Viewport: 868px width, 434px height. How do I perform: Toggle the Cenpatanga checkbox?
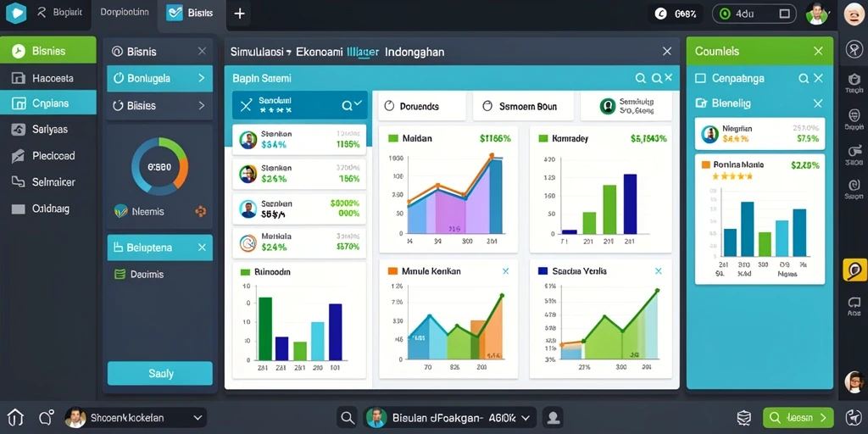pos(700,78)
